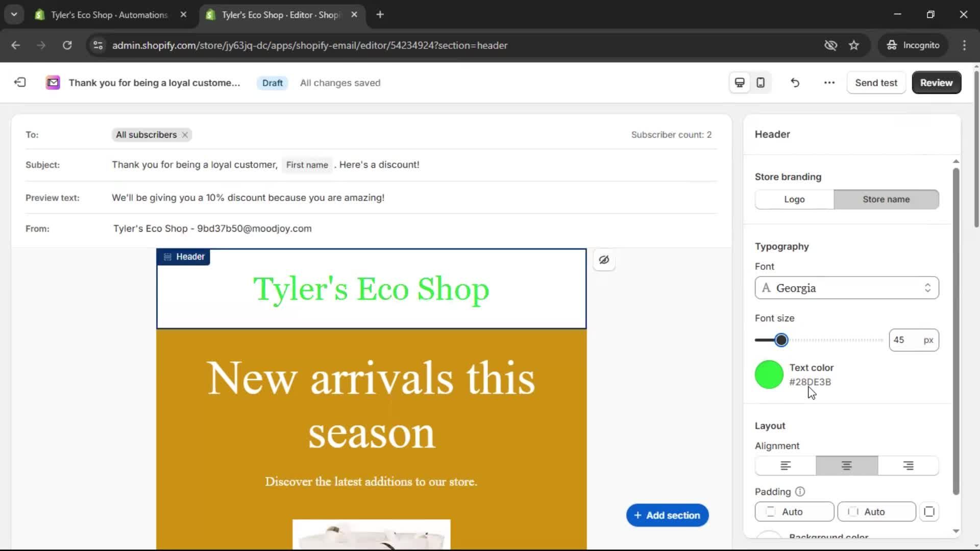
Task: Click the Review button
Action: pos(936,82)
